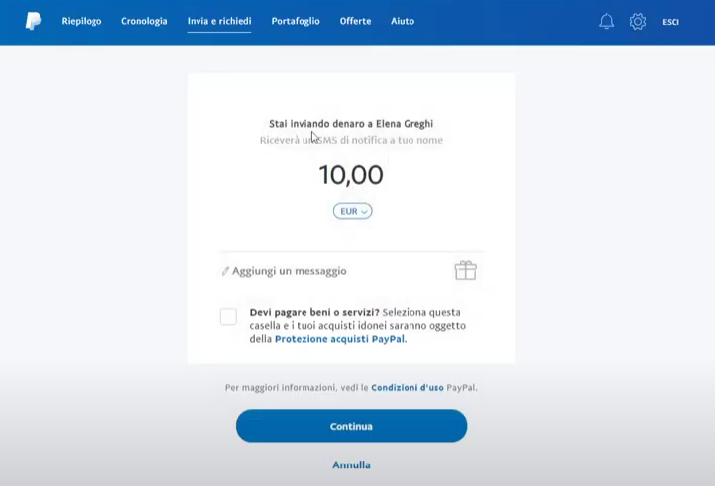Open the EUR currency dropdown
Viewport: 715px width, 486px height.
pyautogui.click(x=352, y=211)
